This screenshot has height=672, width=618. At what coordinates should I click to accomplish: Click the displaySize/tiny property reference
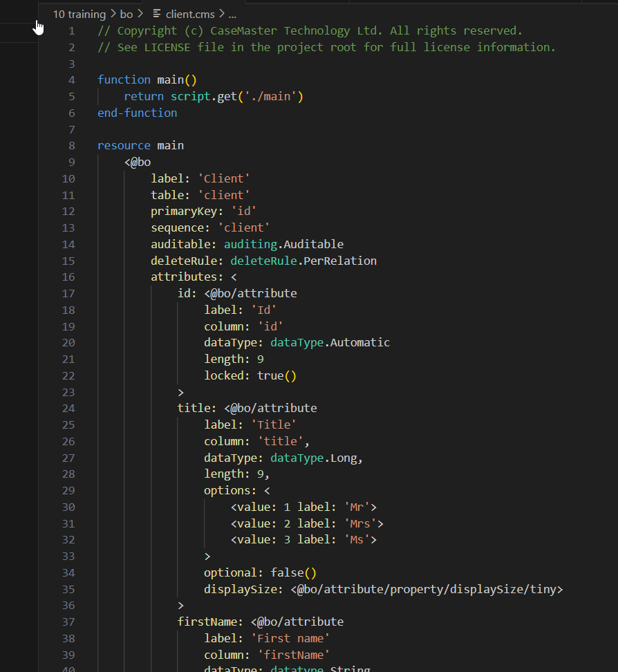pyautogui.click(x=427, y=589)
